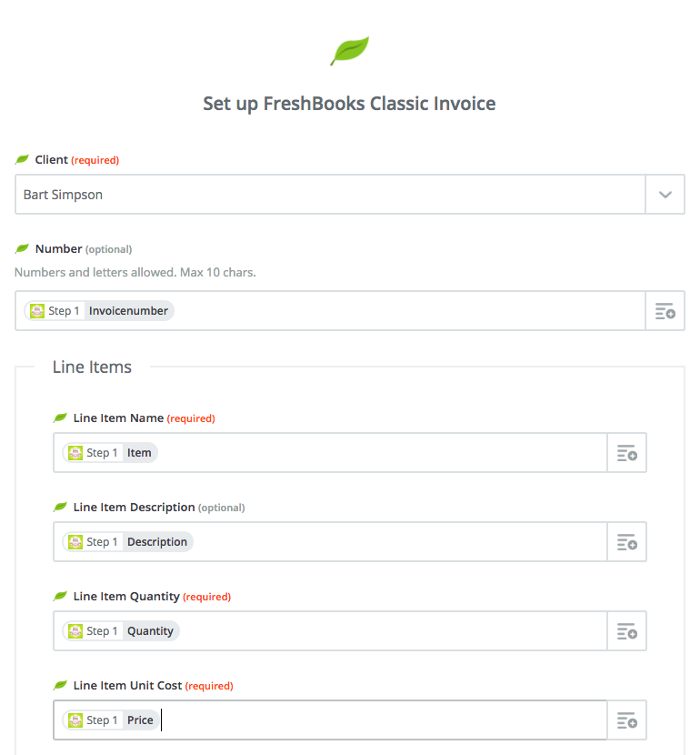Select the Step 1 Price pill

coord(111,720)
